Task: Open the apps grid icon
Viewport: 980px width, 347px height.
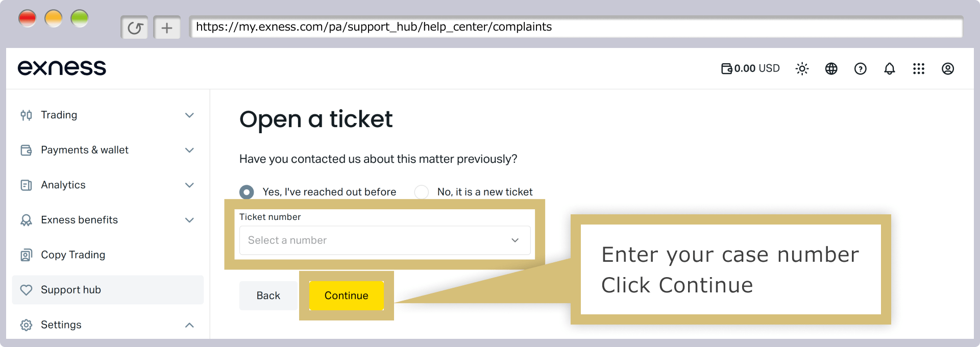Action: coord(918,68)
